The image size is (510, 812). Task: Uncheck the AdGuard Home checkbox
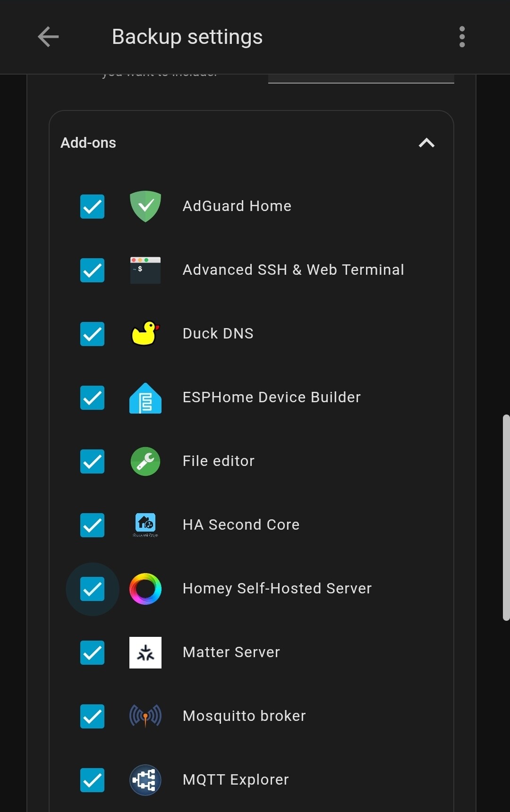pos(92,206)
